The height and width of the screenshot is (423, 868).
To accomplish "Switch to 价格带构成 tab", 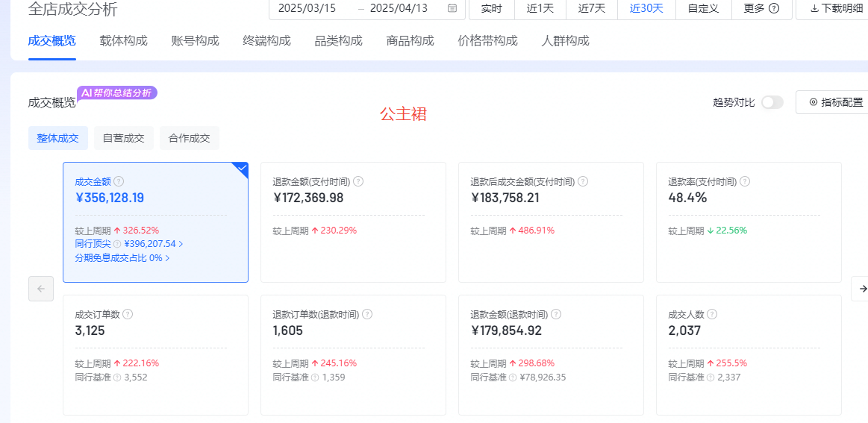I will pos(487,40).
